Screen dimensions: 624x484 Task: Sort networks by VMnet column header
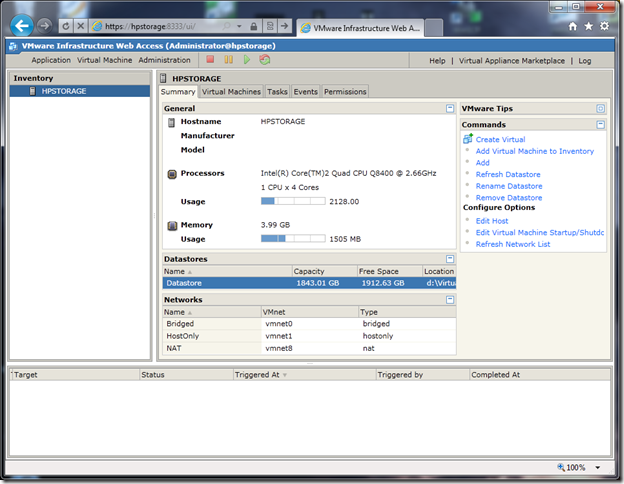[310, 312]
